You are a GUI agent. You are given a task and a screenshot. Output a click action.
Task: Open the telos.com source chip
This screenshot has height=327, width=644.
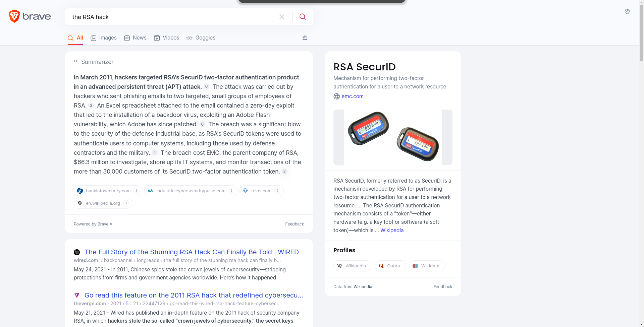(261, 191)
